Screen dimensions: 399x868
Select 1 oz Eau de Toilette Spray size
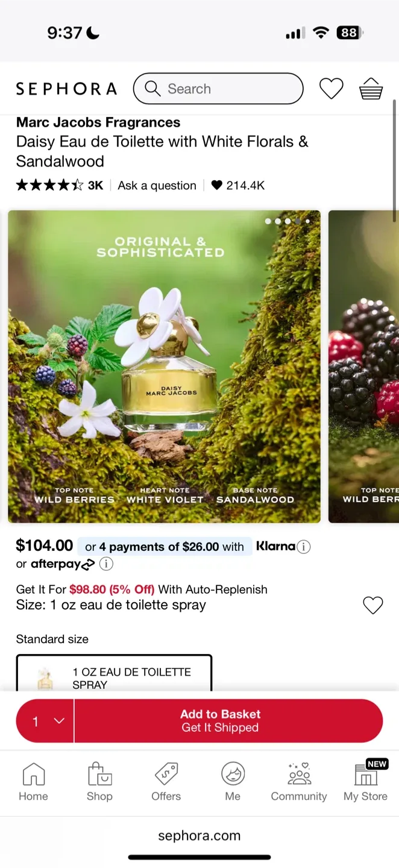click(114, 674)
